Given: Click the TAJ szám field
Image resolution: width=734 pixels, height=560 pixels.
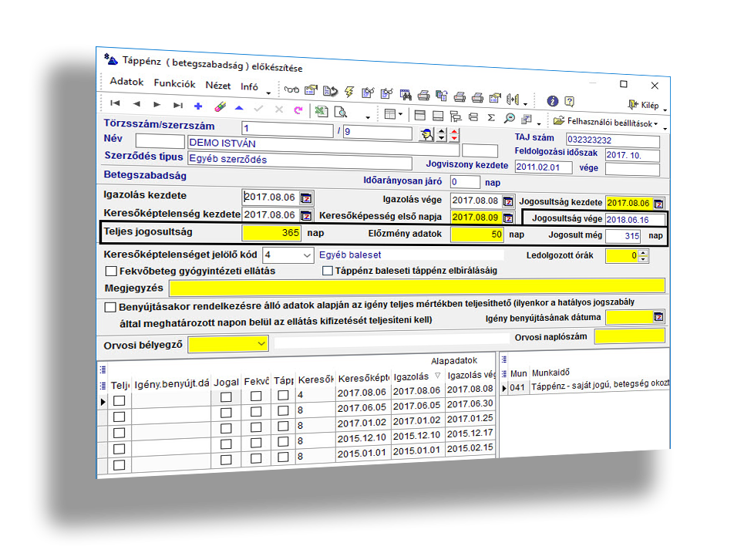Looking at the screenshot, I should (613, 140).
